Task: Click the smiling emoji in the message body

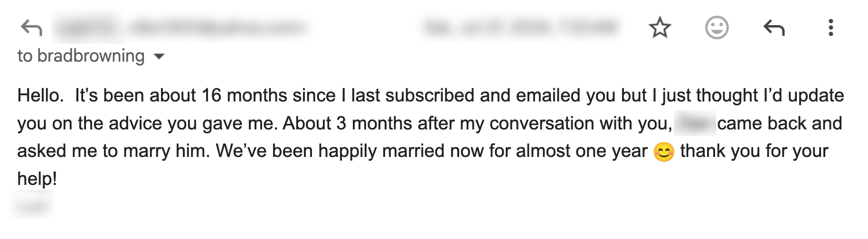Action: point(663,152)
